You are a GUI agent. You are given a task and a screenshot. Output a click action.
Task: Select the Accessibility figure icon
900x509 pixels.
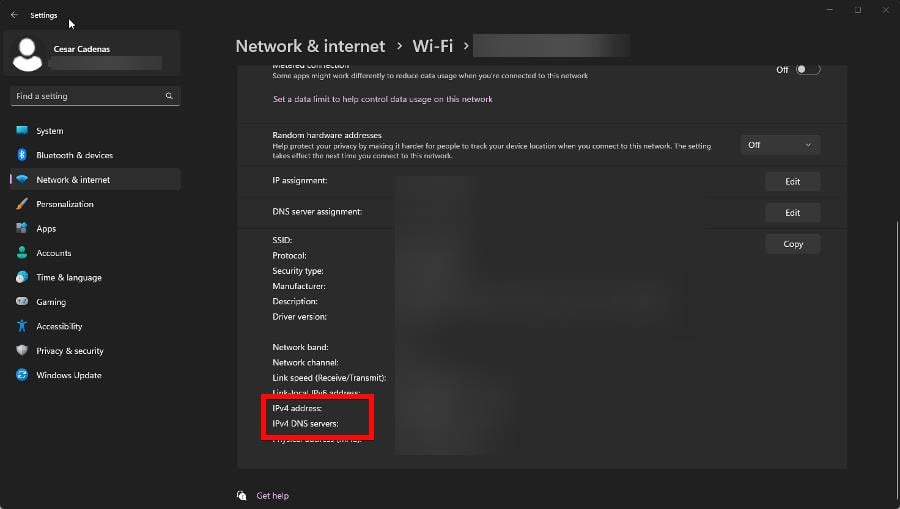click(x=22, y=326)
